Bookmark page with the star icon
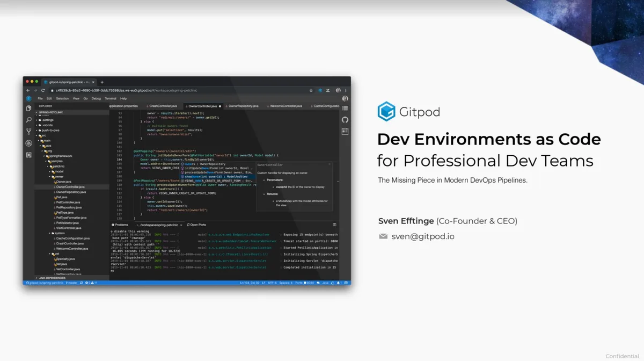Viewport: 644px width, 361px height. coord(311,90)
